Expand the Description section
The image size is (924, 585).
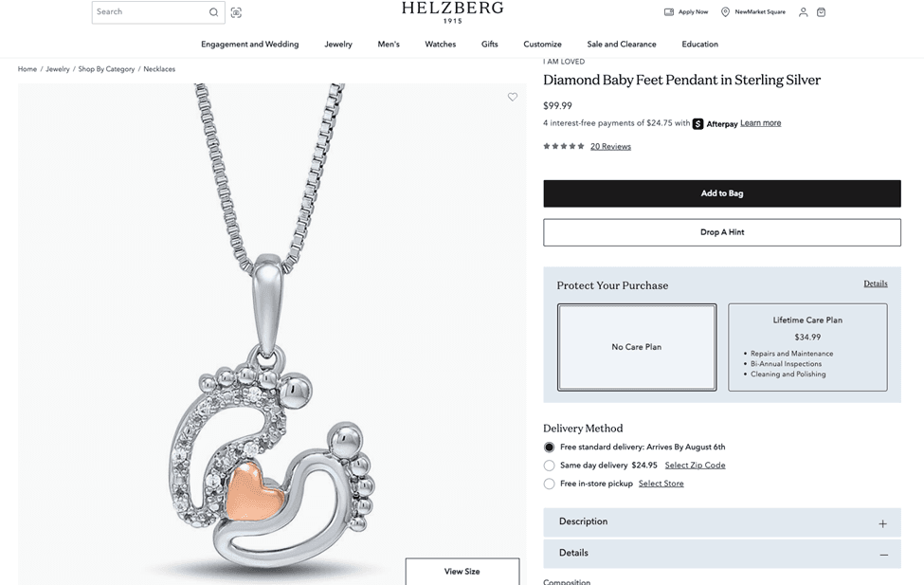point(722,521)
